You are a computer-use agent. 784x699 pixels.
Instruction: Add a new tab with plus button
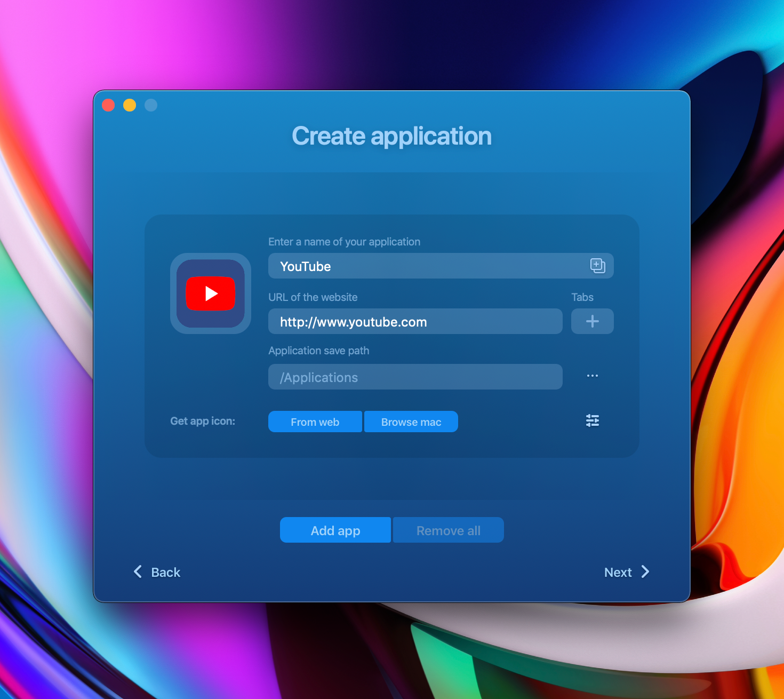click(593, 321)
